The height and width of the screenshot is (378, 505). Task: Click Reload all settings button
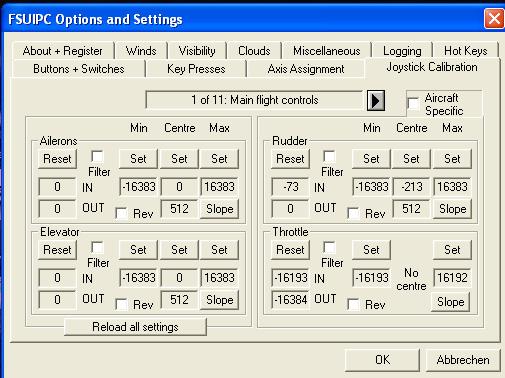click(x=135, y=327)
